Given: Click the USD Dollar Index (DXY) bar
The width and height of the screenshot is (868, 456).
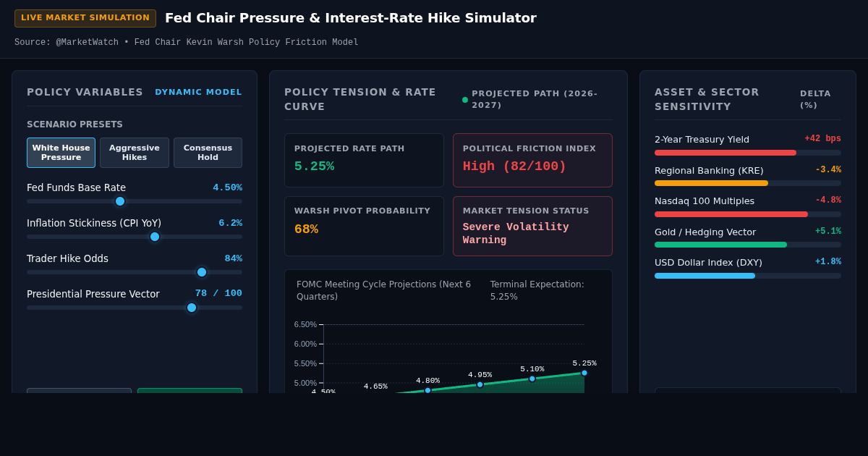Looking at the screenshot, I should point(748,276).
